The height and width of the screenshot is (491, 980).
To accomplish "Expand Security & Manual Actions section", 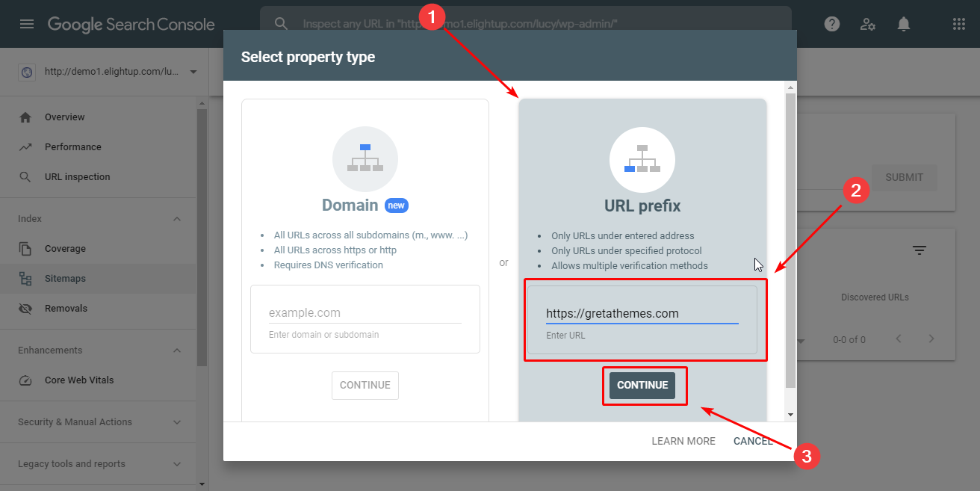I will pyautogui.click(x=177, y=422).
